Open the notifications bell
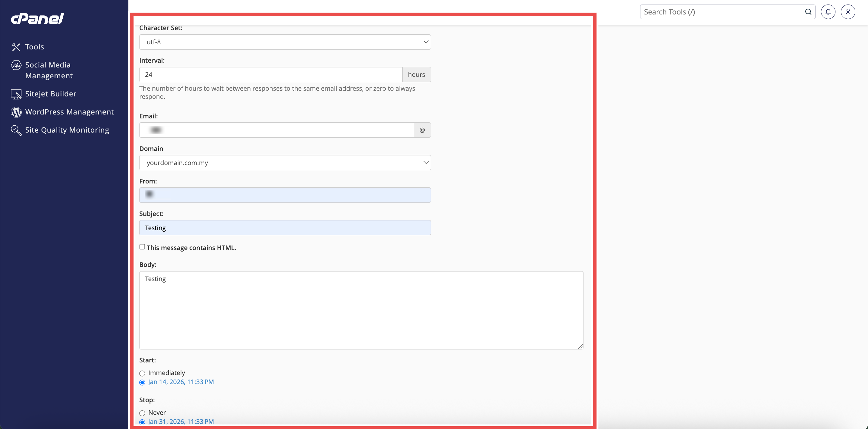Screen dimensions: 868x429 (x=828, y=12)
